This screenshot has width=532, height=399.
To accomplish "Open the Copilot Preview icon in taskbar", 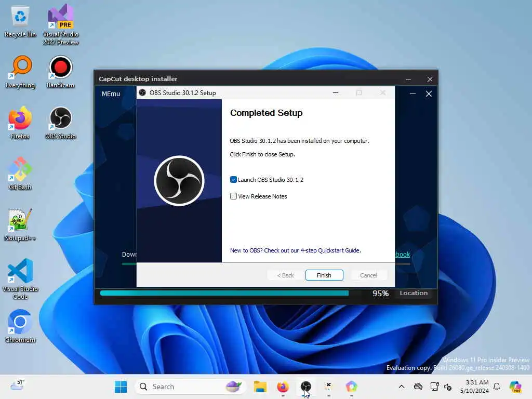I will tap(515, 387).
